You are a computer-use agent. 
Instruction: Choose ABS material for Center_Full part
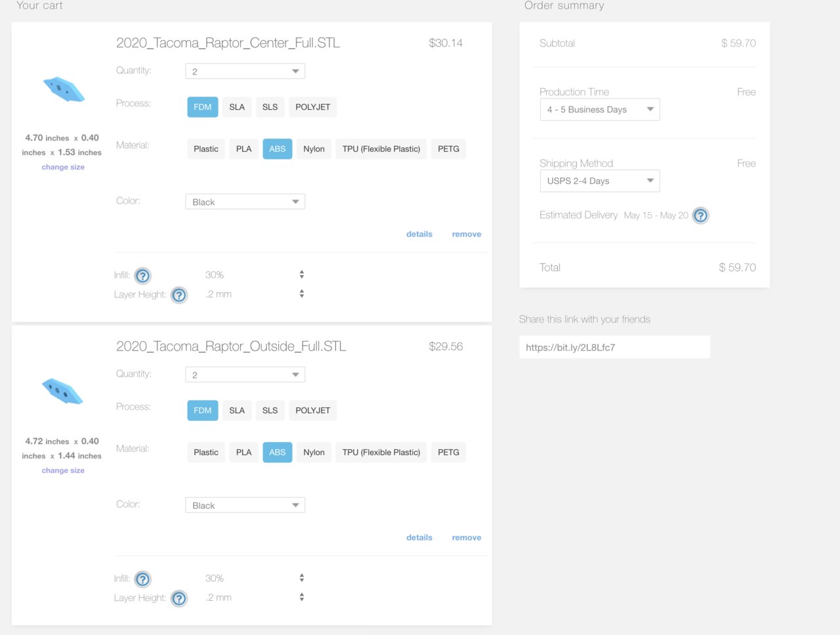tap(278, 149)
